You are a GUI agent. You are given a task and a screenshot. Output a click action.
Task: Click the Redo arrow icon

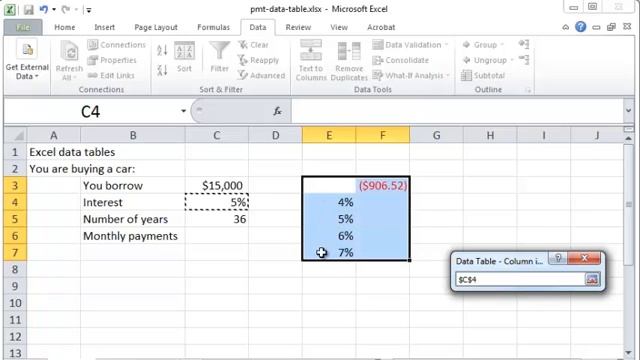click(x=66, y=9)
